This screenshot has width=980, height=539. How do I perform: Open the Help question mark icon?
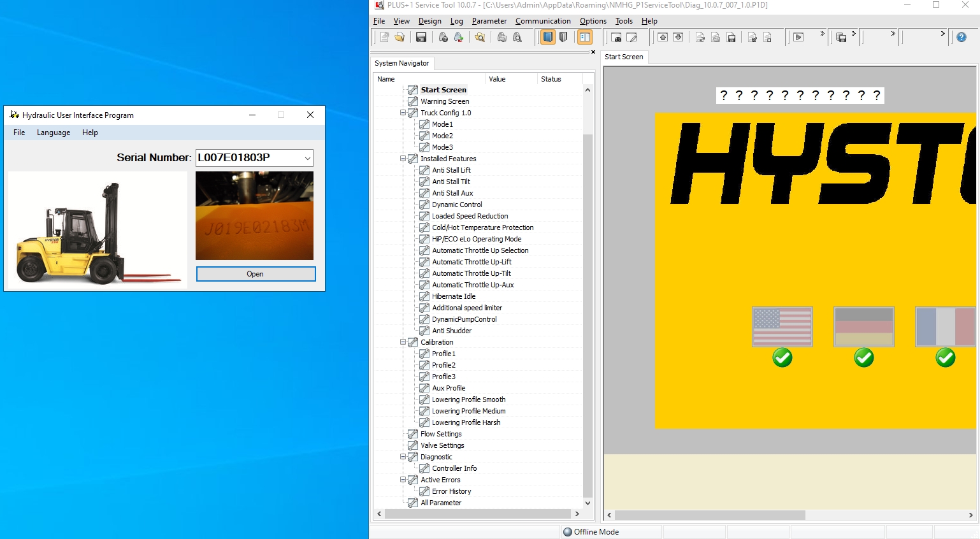[x=961, y=37]
